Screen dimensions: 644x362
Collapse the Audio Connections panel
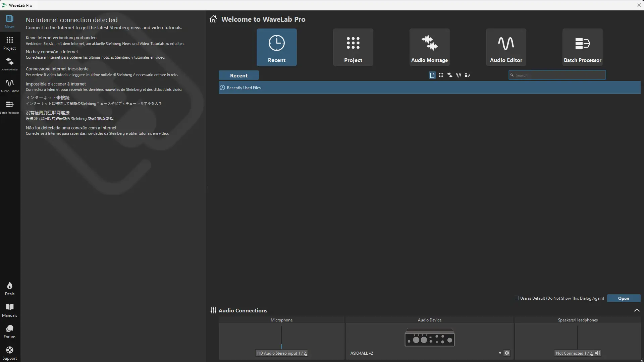click(x=637, y=310)
